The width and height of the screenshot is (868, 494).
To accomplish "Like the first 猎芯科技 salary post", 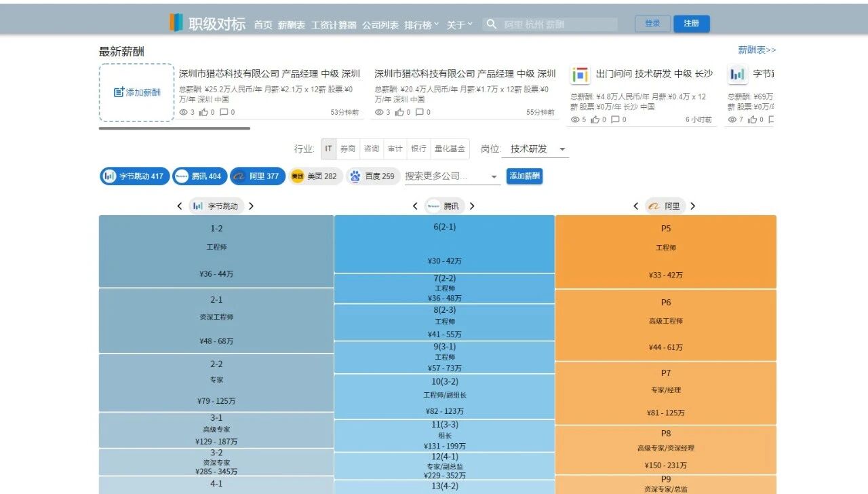I will (x=205, y=113).
